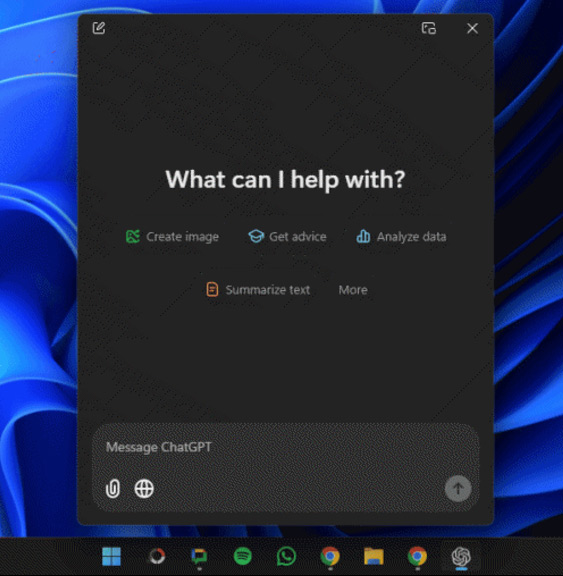Select the Create image suggestion
The height and width of the screenshot is (576, 563).
point(172,237)
